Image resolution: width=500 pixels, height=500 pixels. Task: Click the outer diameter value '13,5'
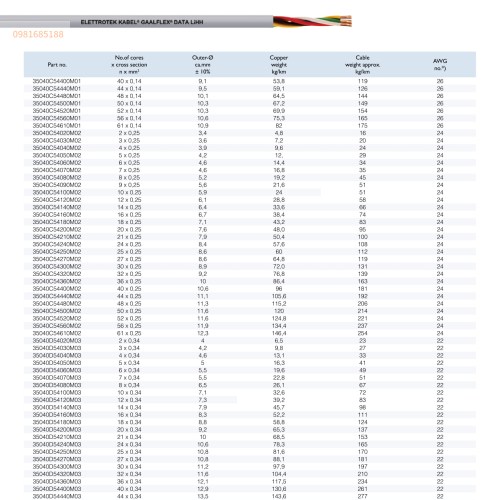coord(203,496)
